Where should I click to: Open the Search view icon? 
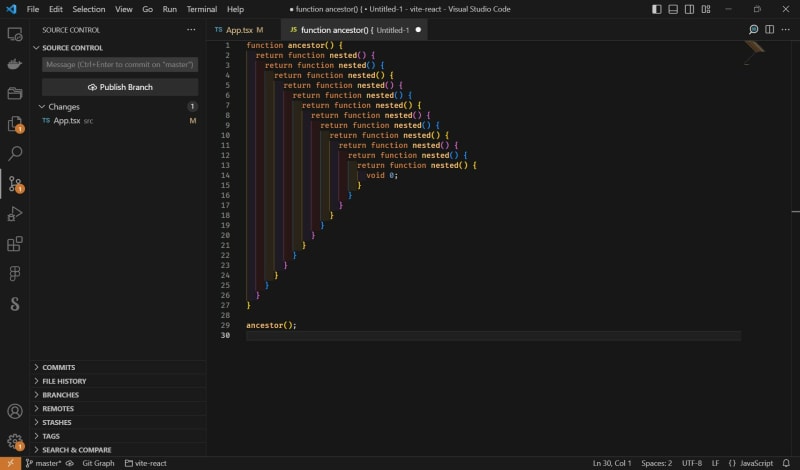tap(15, 153)
